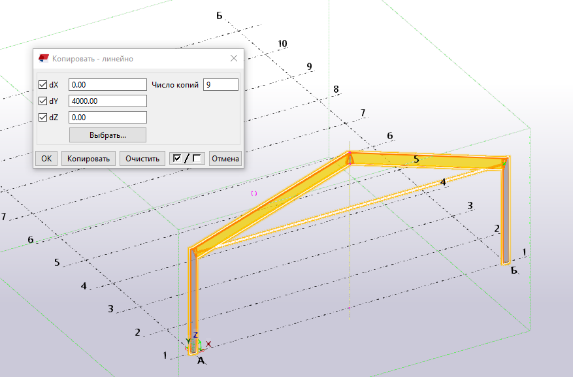Click grid label 8
The height and width of the screenshot is (377, 573).
click(336, 89)
